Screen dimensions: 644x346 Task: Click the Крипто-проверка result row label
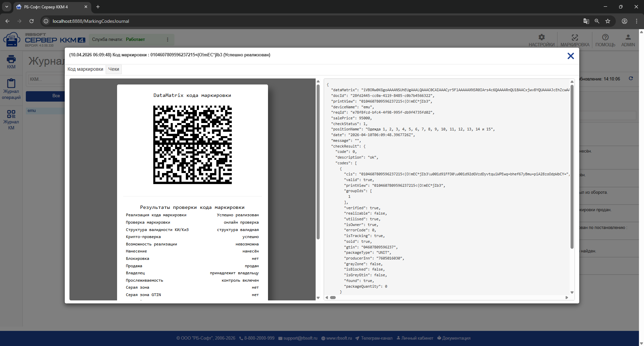point(143,237)
